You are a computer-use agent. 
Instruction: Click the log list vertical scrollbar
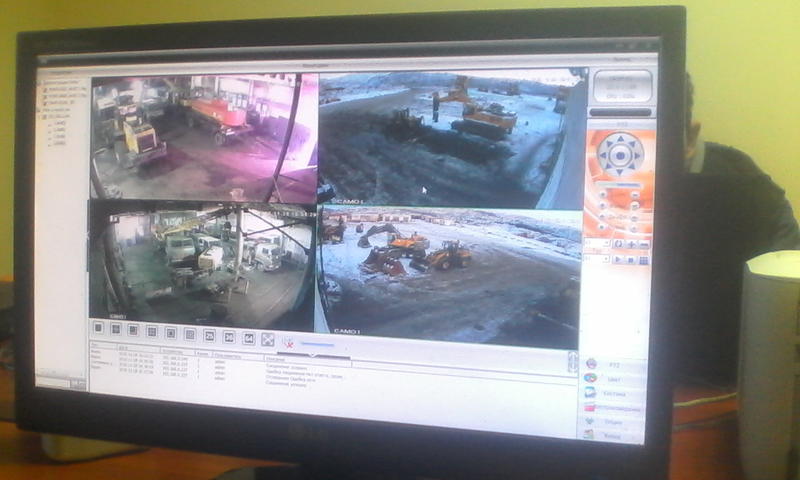[x=572, y=362]
